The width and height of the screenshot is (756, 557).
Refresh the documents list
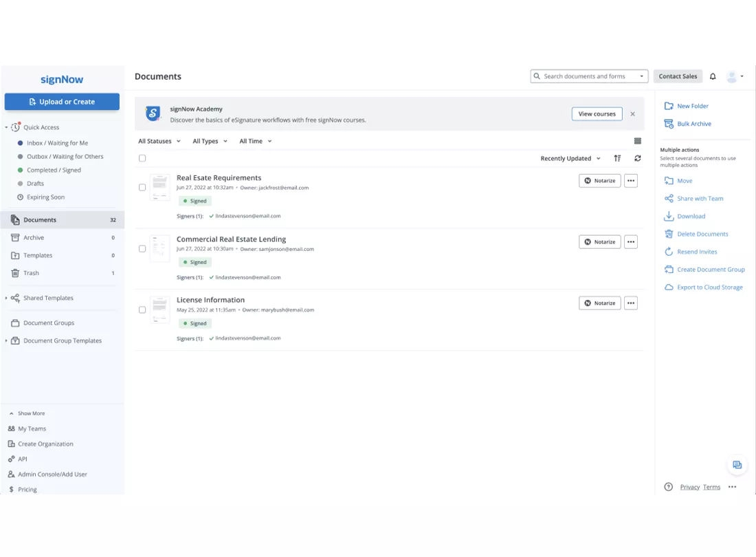point(637,158)
